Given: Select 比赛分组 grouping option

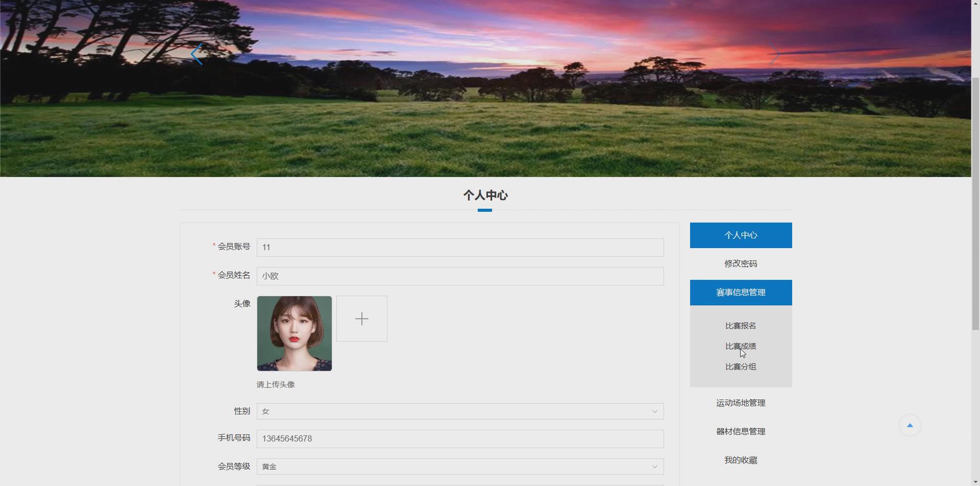Looking at the screenshot, I should tap(740, 366).
